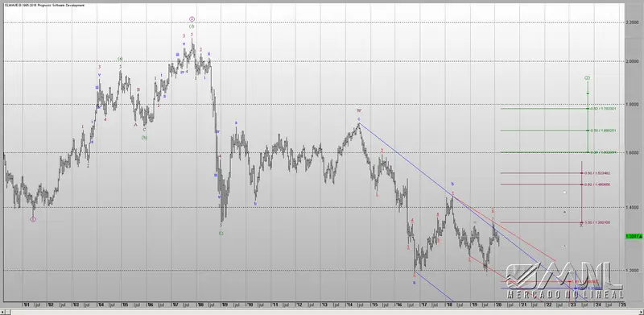644x315 pixels.
Task: Click the '08 year label on time axis
Action: (200, 305)
